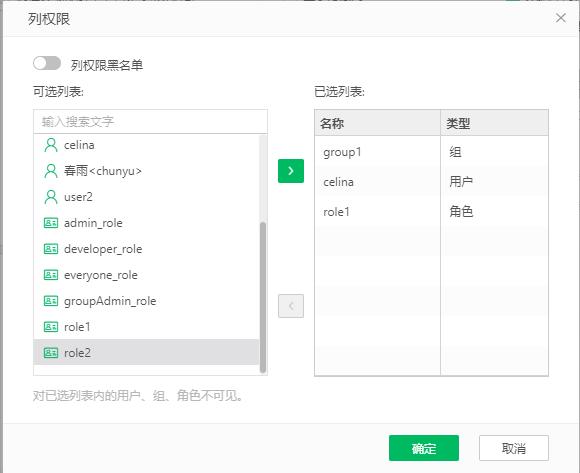Click the user icon beside 春雨<chunyu>
Viewport: 580px width, 473px height.
point(51,171)
